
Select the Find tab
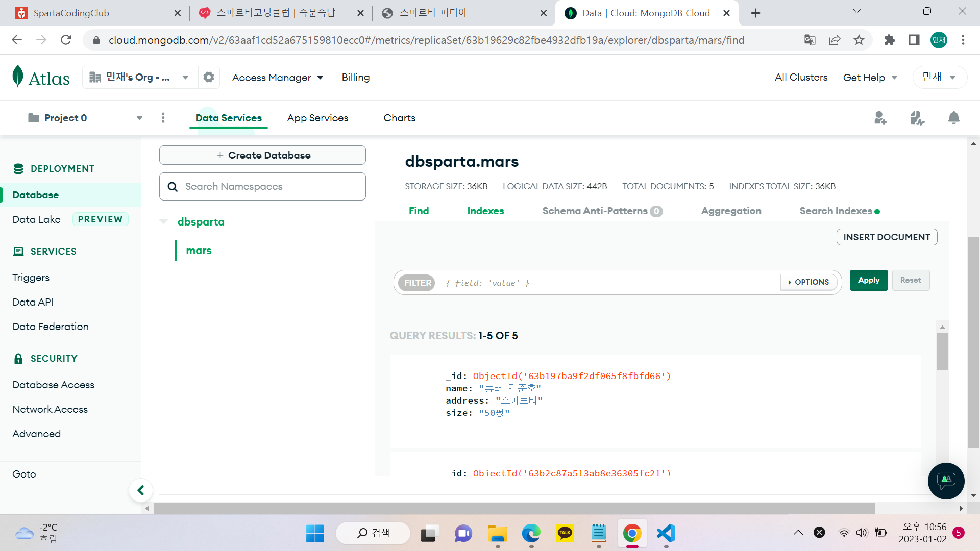pos(419,211)
